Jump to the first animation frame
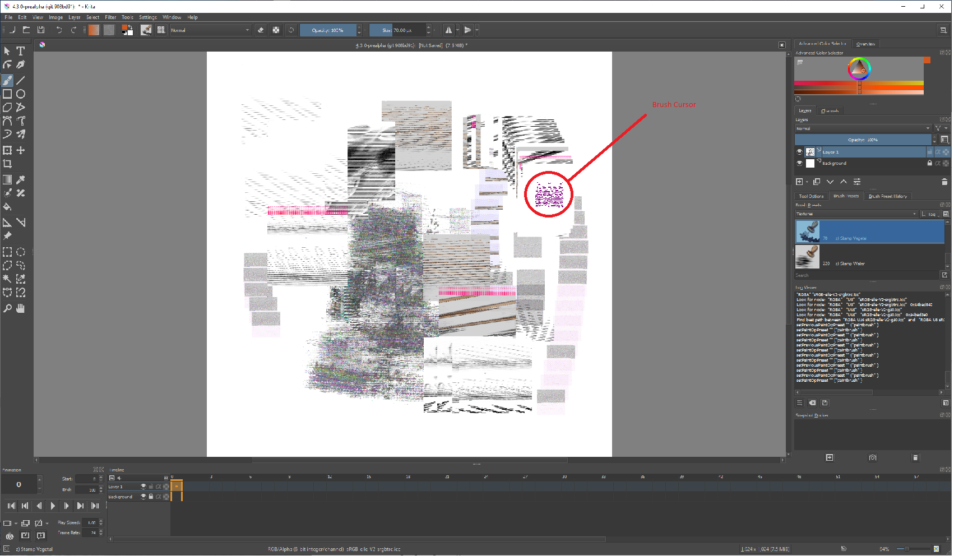 click(11, 506)
